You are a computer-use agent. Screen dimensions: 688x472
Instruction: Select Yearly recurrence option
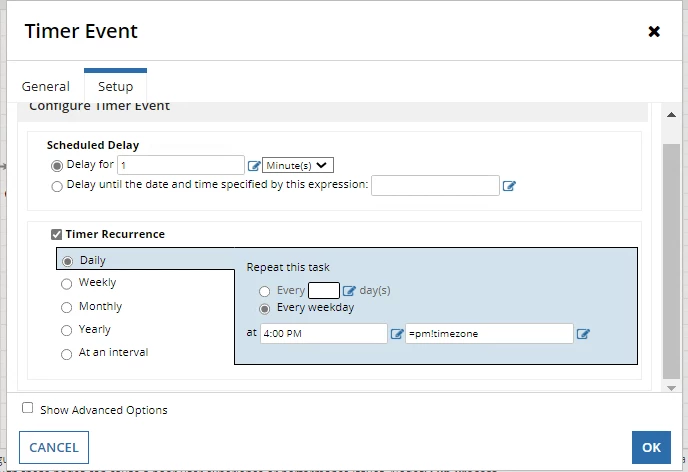tap(66, 330)
